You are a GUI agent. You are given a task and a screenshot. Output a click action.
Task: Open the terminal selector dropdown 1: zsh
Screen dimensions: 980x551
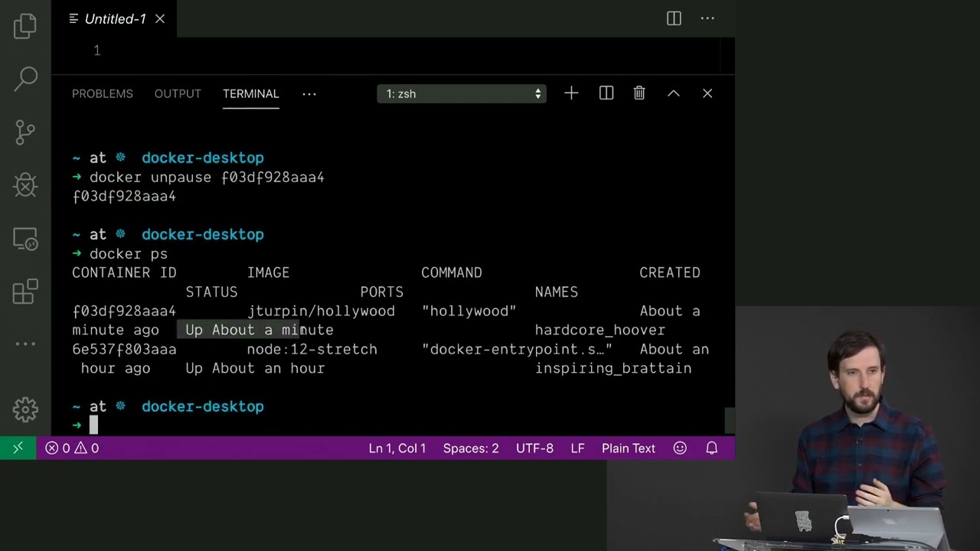pos(462,93)
